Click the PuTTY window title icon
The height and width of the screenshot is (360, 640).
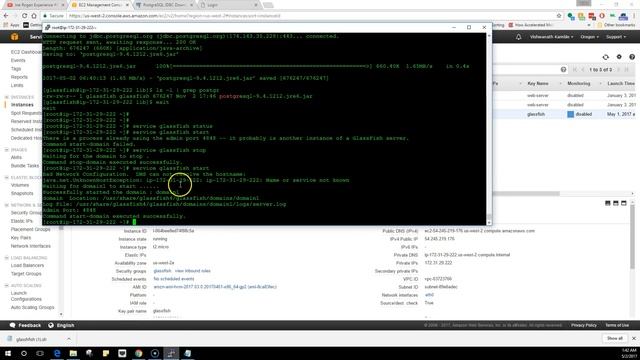point(48,27)
